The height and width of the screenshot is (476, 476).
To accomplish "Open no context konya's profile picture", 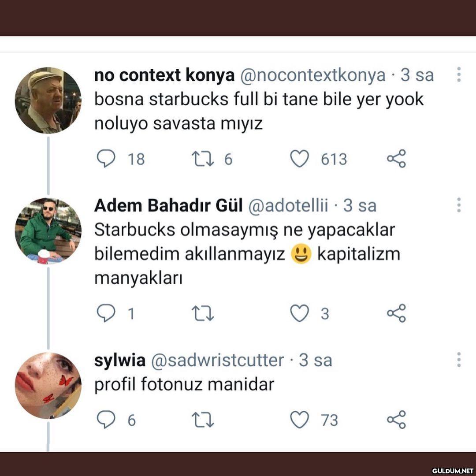I will pos(48,100).
